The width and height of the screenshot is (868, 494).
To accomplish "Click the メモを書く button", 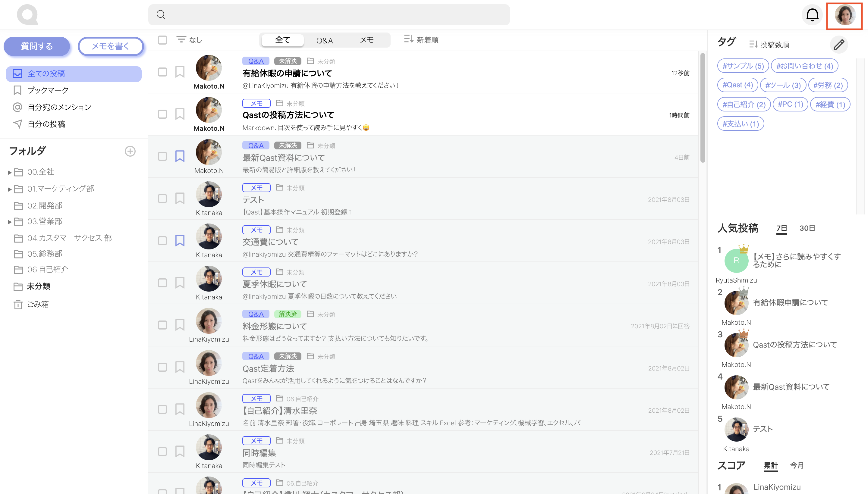I will tap(111, 46).
